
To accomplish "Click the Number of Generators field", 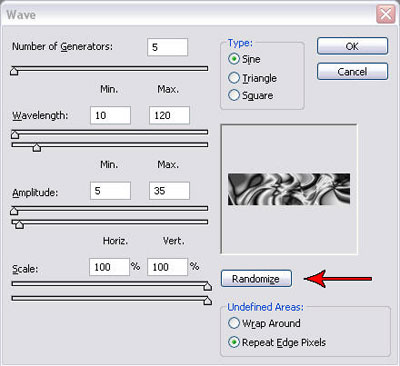I will (167, 47).
